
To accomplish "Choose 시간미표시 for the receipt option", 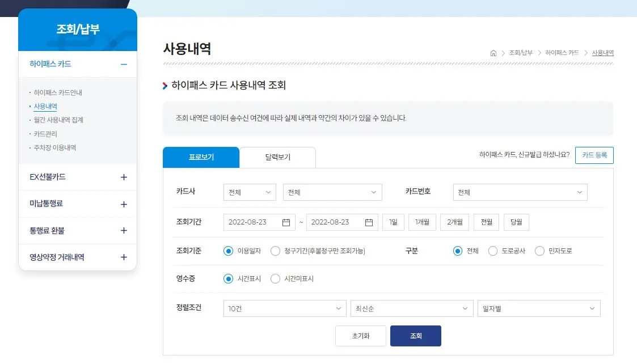I will click(276, 278).
